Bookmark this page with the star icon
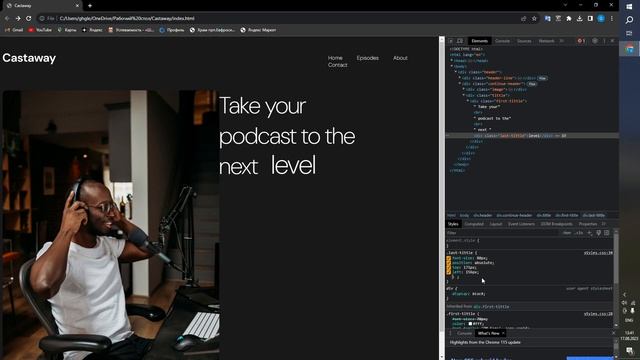The image size is (640, 360). click(534, 18)
